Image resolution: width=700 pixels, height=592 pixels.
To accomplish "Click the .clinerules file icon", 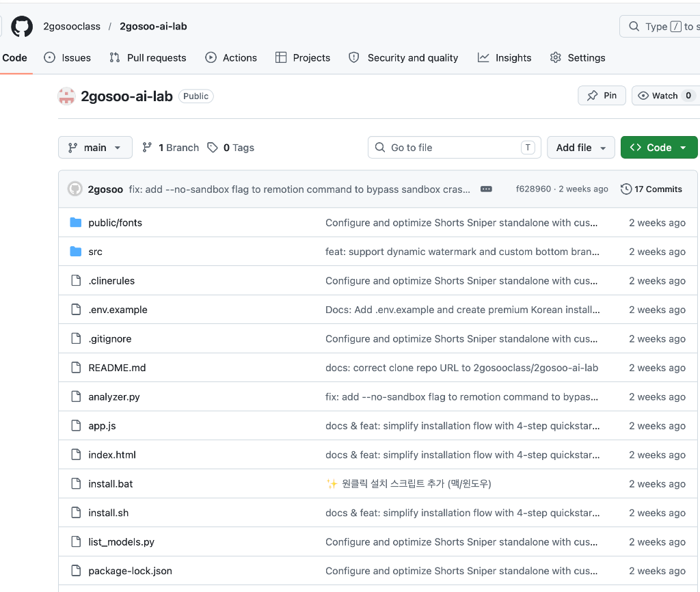I will click(77, 280).
